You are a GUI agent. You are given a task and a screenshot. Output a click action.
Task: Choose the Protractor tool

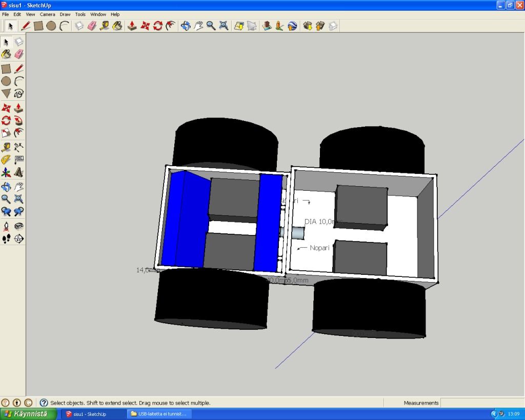(x=6, y=159)
